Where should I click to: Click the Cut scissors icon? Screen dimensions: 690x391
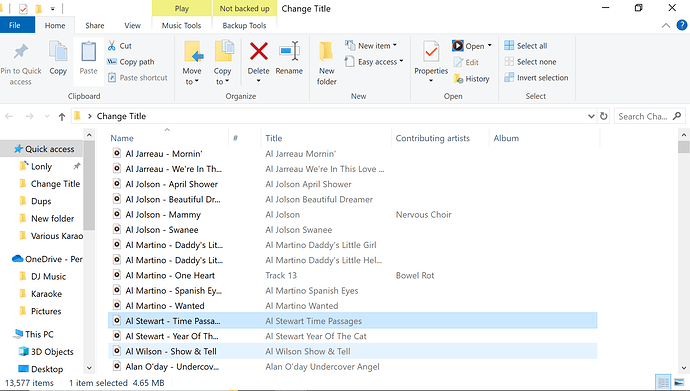click(x=112, y=46)
